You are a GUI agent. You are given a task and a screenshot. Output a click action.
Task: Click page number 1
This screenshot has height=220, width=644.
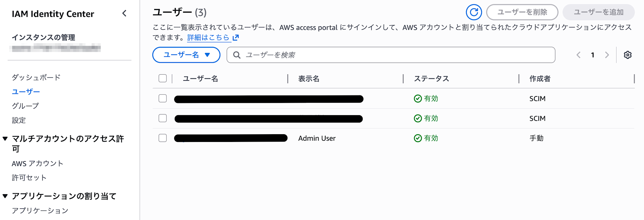click(592, 55)
